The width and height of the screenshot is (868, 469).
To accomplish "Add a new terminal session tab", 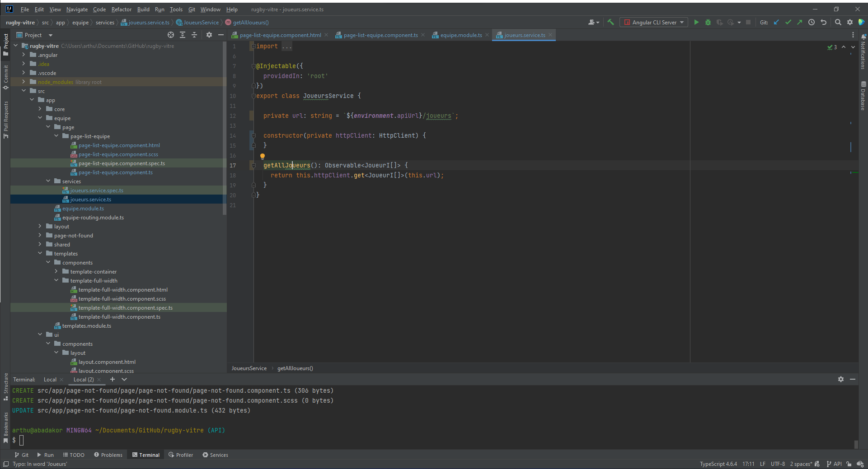I will [113, 379].
